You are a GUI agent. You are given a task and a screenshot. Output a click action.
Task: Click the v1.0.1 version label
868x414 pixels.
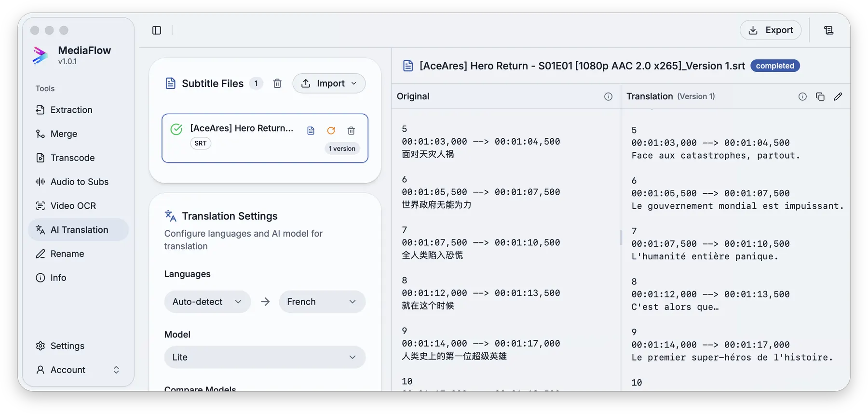point(67,62)
